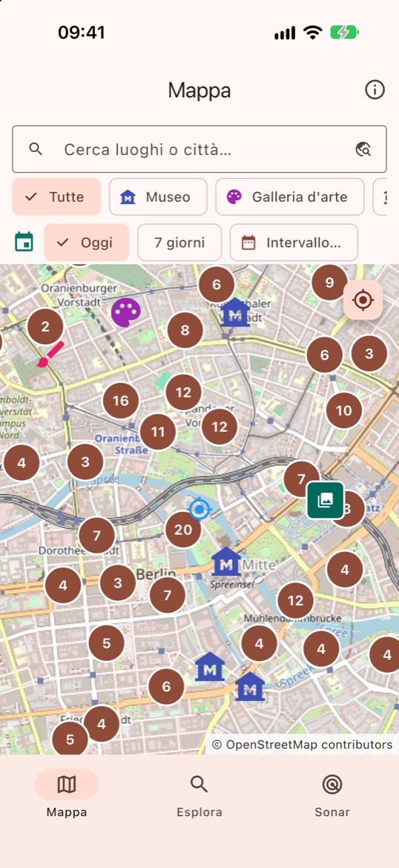This screenshot has width=399, height=868.
Task: Open the purple art palette map marker
Action: click(126, 312)
